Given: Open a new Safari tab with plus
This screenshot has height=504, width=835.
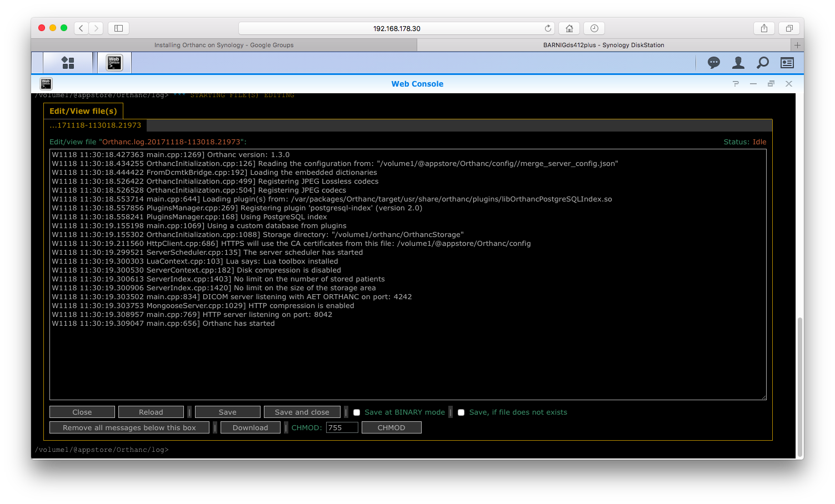Looking at the screenshot, I should pyautogui.click(x=797, y=45).
